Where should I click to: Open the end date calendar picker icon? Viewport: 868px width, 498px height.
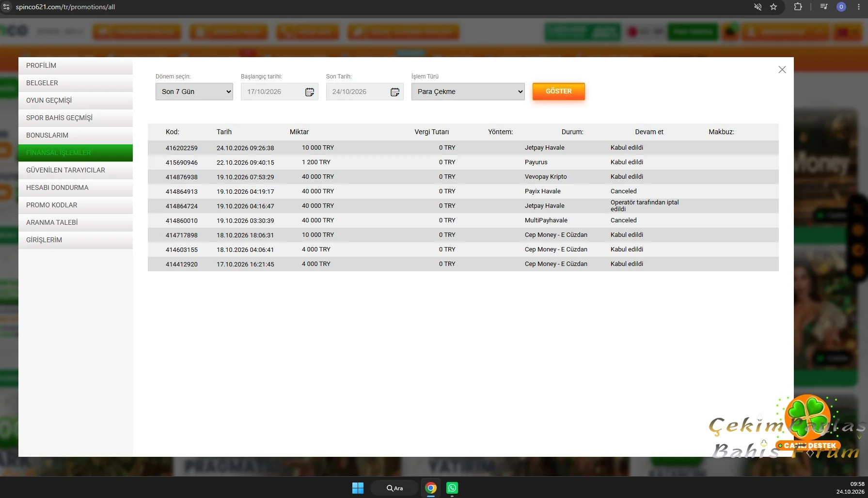395,92
